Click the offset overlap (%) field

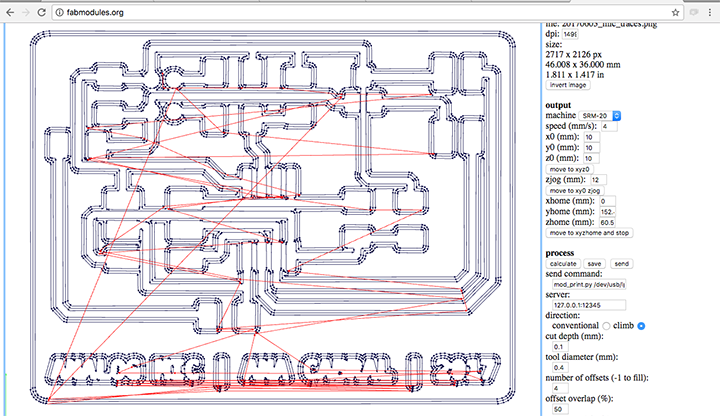click(560, 409)
